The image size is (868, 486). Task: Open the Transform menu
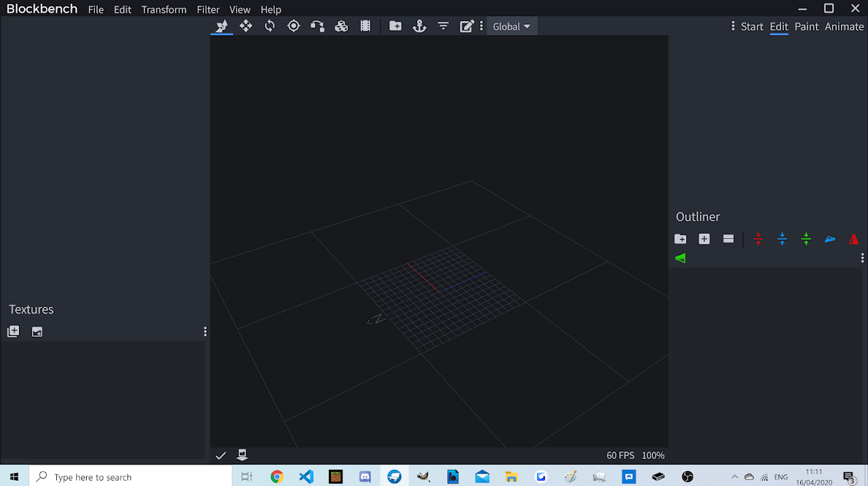point(163,10)
